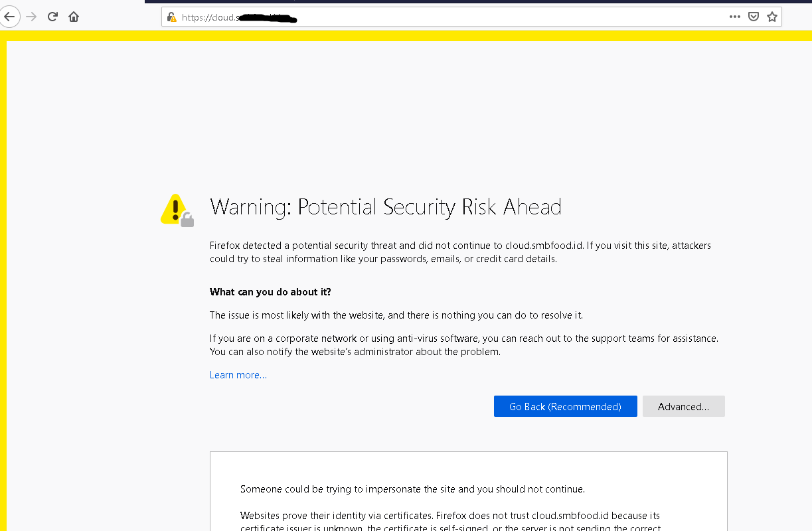Choose Go Back (Recommended)
The image size is (812, 531).
coord(566,406)
